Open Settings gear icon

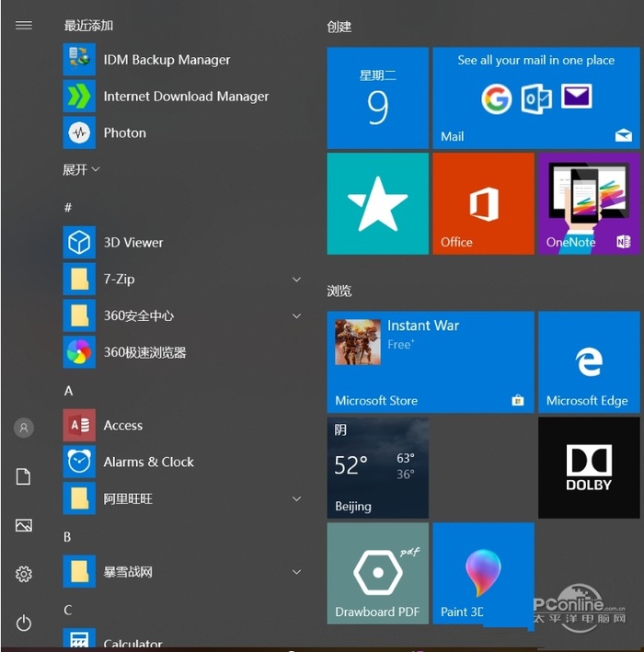click(24, 574)
